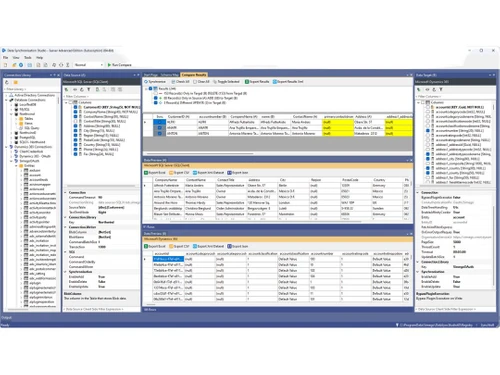500x375 pixels.
Task: Uncheck accountnumber column in Data Target
Action: click(x=428, y=131)
